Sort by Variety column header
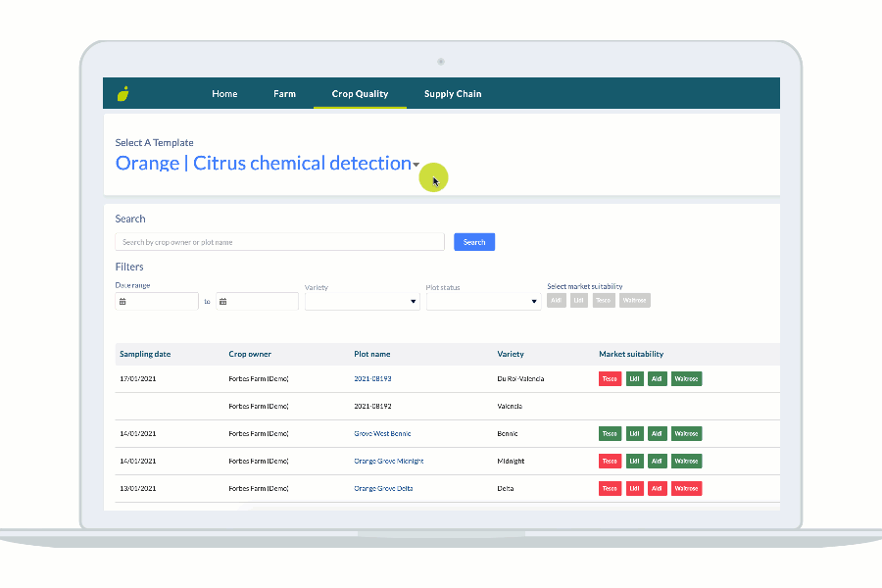Image resolution: width=882 pixels, height=588 pixels. (511, 354)
